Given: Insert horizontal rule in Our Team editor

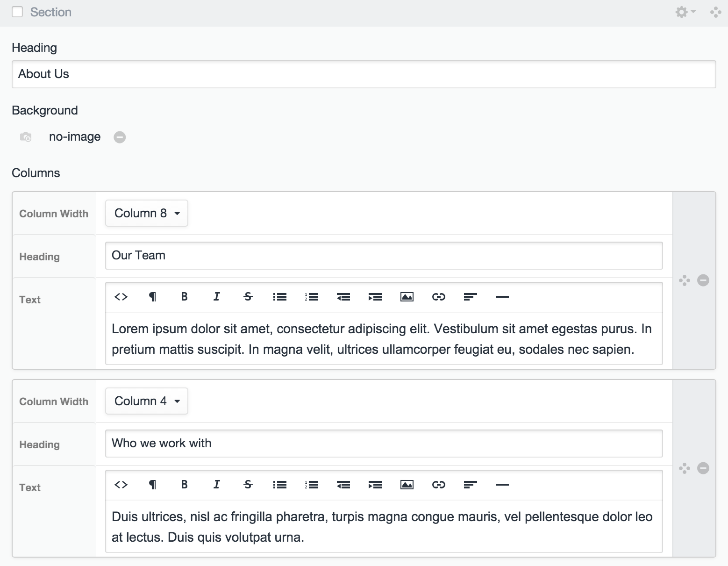Looking at the screenshot, I should point(502,297).
